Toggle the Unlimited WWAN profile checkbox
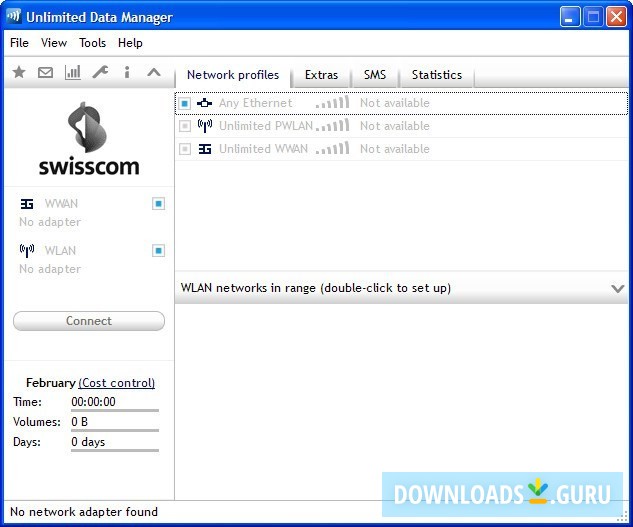Screen dimensions: 633x527 [x=184, y=149]
